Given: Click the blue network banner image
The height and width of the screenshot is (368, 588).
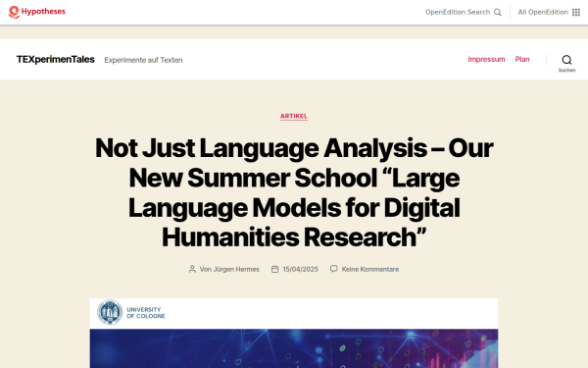Looking at the screenshot, I should pyautogui.click(x=294, y=348).
